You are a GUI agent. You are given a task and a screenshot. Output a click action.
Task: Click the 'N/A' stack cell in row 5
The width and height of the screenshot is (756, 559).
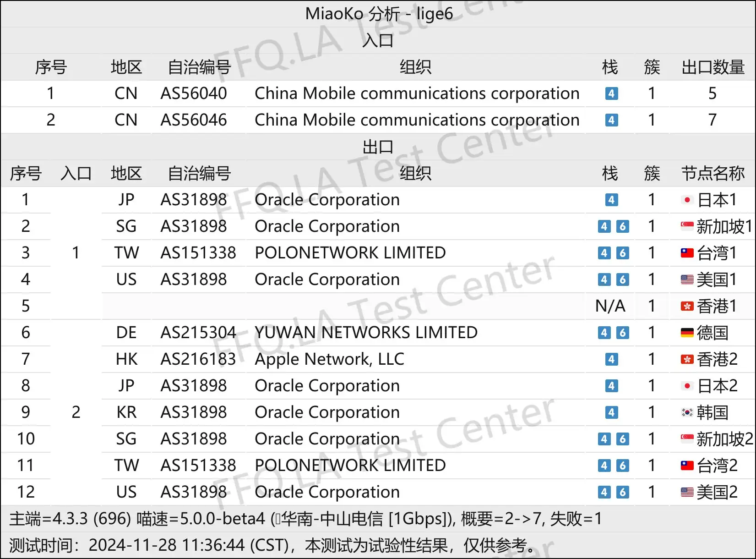click(610, 306)
